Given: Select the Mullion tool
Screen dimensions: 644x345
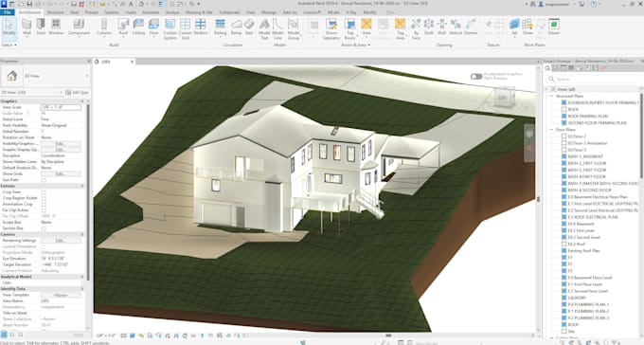Looking at the screenshot, I should (x=201, y=27).
